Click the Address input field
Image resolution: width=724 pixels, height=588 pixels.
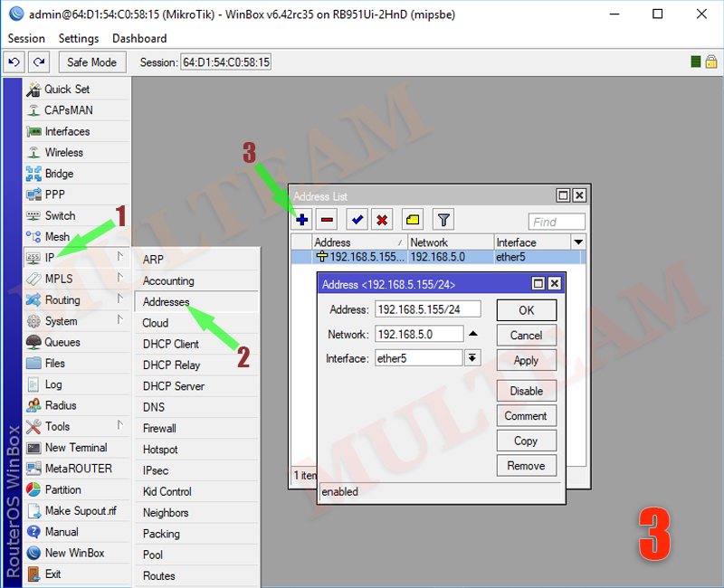(427, 309)
